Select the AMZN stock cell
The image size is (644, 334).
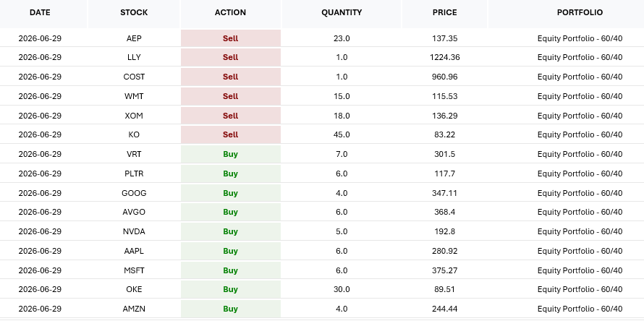click(x=134, y=309)
